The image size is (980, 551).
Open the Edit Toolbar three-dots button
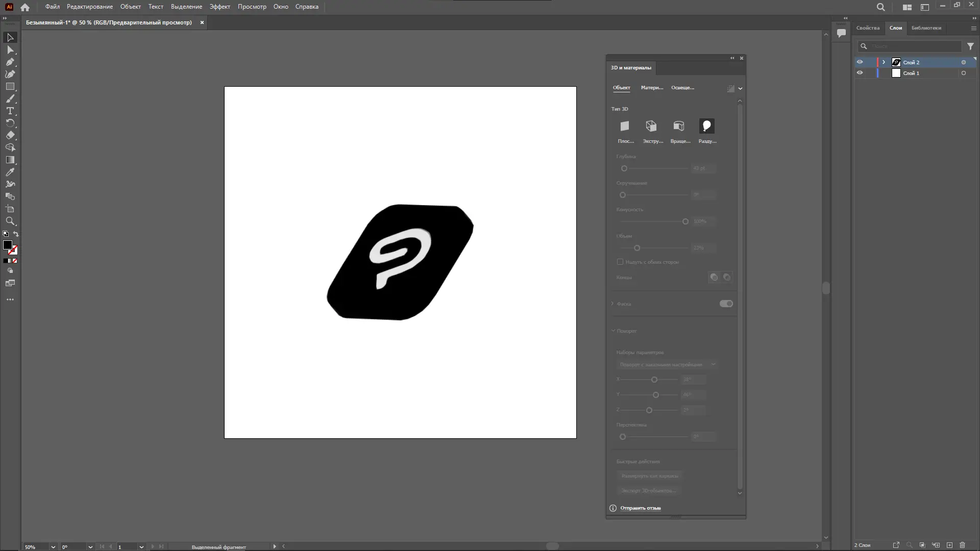tap(10, 300)
